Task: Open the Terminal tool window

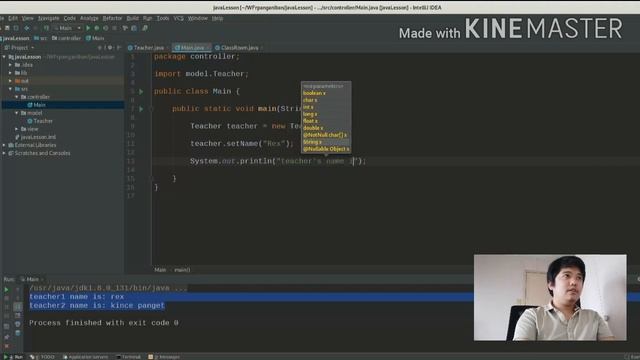Action: pos(129,357)
